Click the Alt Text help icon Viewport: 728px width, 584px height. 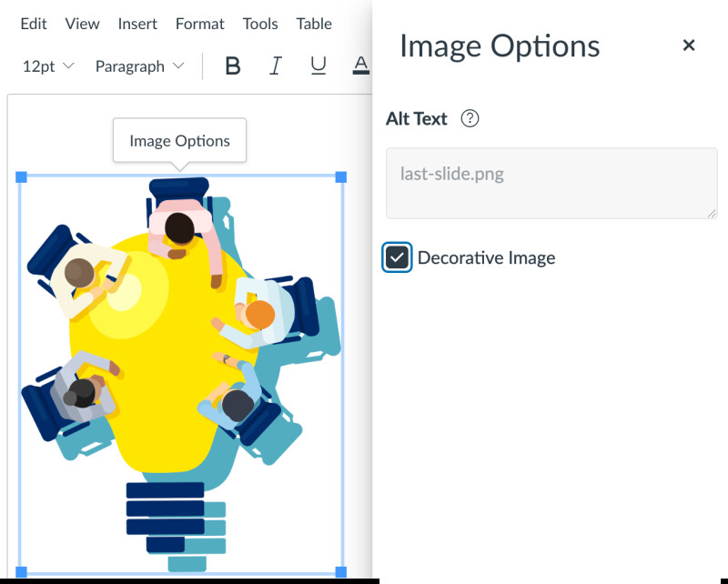click(x=470, y=118)
